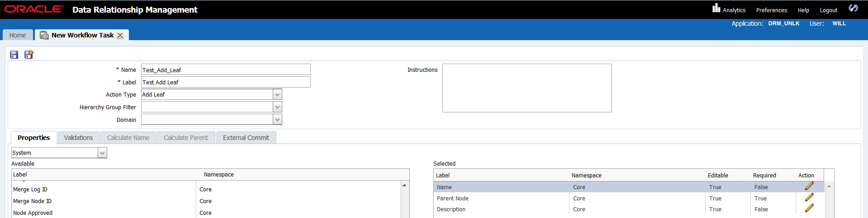Viewport: 868px width, 218px height.
Task: Click the Save floppy disk icon
Action: pyautogui.click(x=14, y=55)
